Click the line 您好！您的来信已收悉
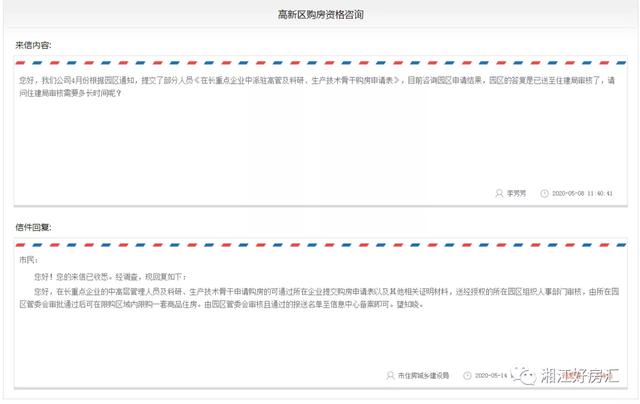The width and height of the screenshot is (640, 404). [110, 277]
